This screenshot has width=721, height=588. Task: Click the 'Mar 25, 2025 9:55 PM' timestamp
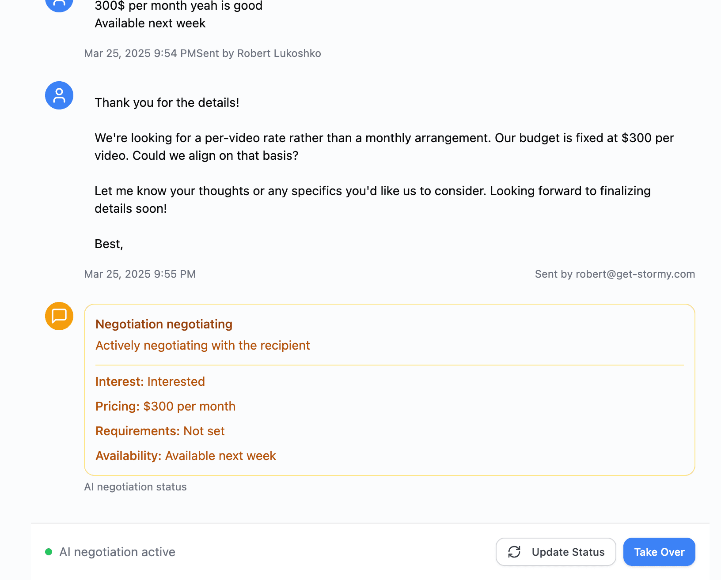pyautogui.click(x=140, y=274)
